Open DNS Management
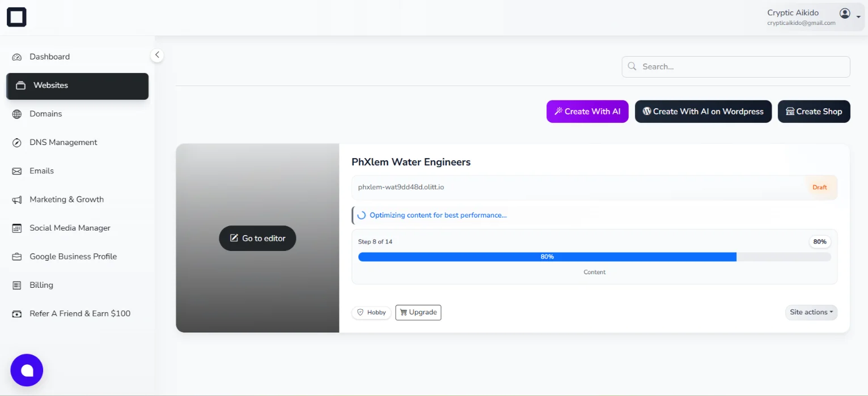Screen dimensions: 868x396 [x=63, y=142]
